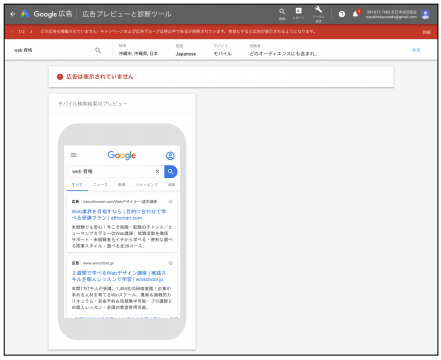Select the 画像 tab in preview

pyautogui.click(x=122, y=185)
